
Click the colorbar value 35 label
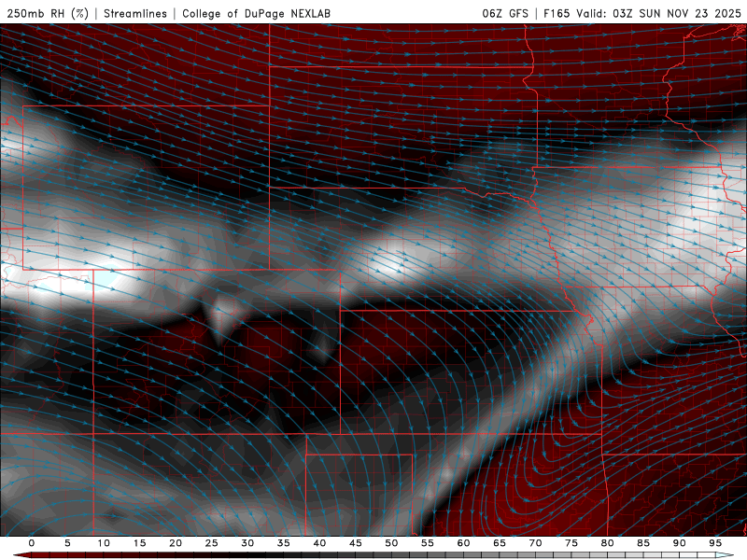pos(284,543)
